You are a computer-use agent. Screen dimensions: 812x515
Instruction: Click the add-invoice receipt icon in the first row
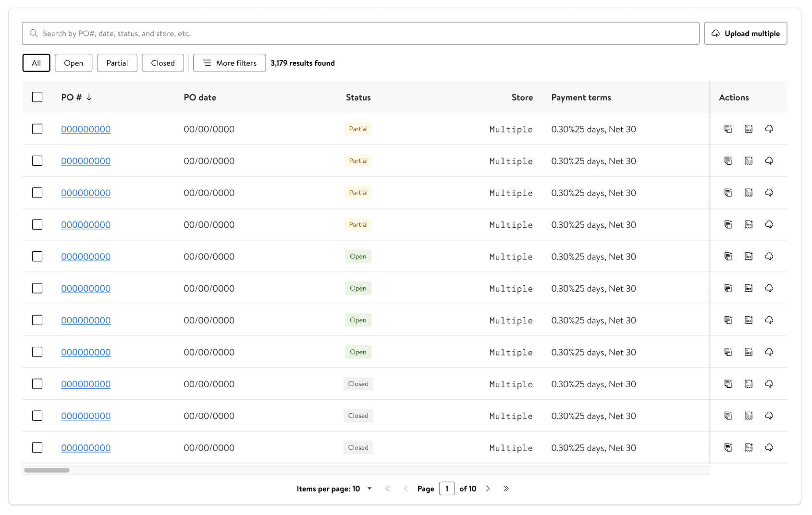tap(749, 129)
